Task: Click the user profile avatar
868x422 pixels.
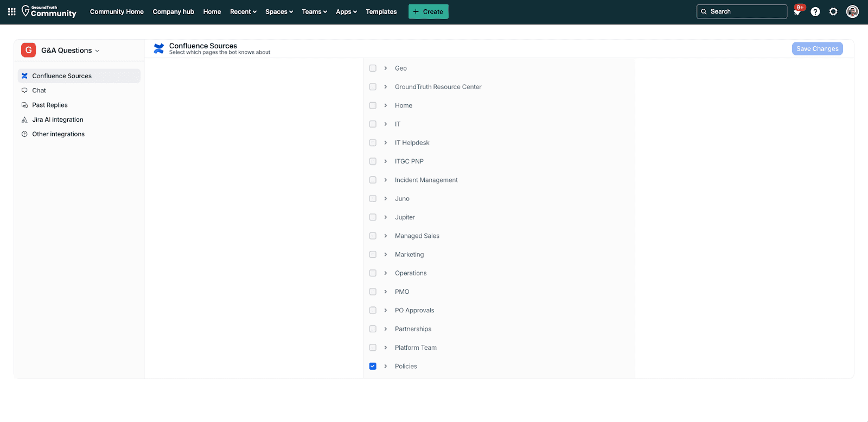Action: click(852, 11)
